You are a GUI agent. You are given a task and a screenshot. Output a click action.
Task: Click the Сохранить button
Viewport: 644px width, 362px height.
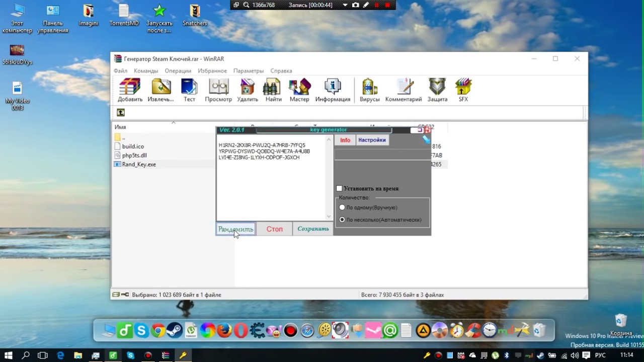coord(313,229)
